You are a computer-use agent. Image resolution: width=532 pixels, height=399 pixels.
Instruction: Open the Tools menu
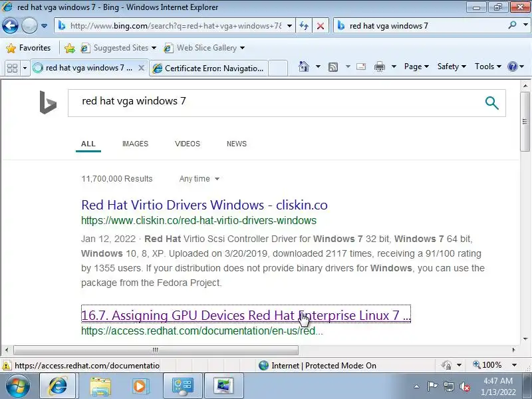(x=488, y=66)
